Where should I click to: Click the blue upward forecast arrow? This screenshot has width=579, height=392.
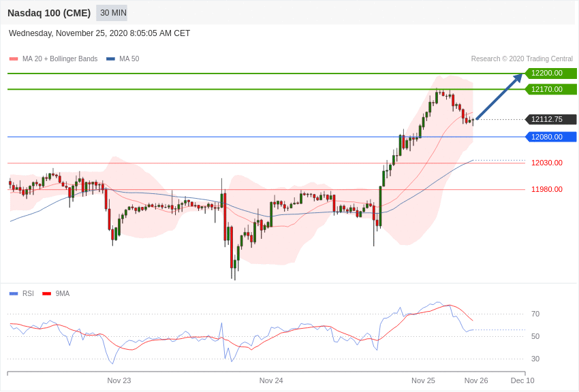[499, 97]
